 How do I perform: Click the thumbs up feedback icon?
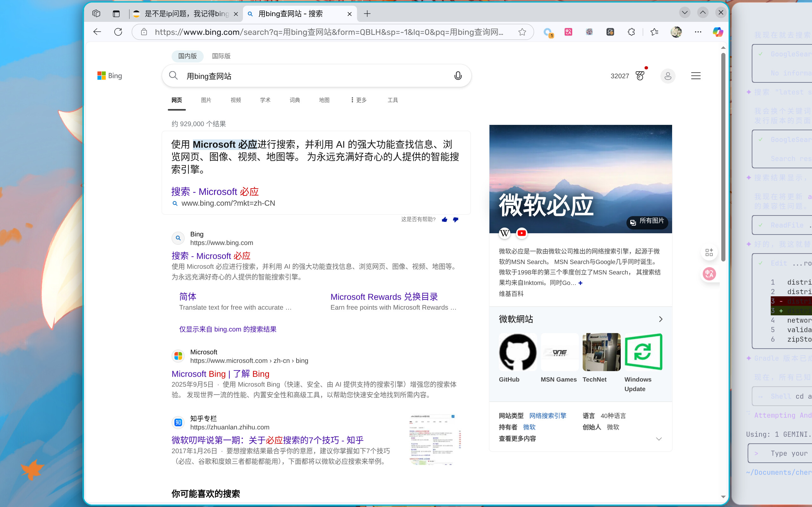445,220
